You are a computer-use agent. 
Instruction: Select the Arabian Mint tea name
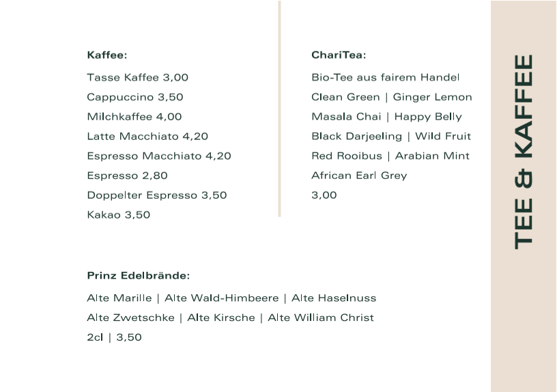point(432,156)
